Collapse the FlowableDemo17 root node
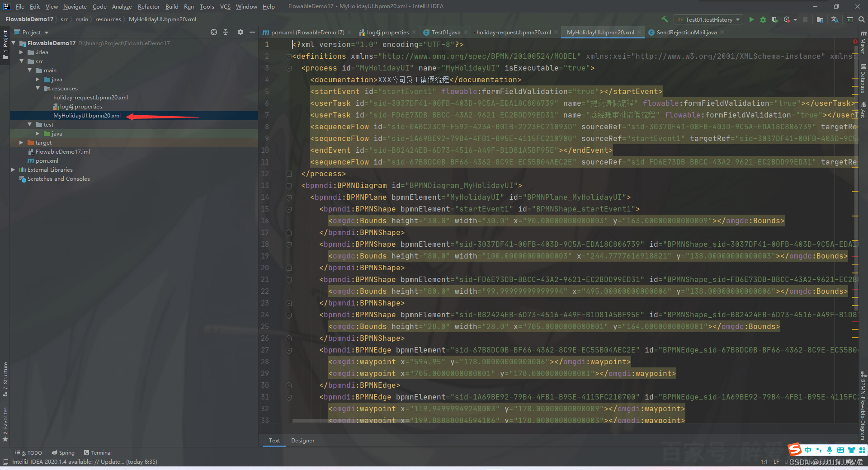 click(x=14, y=43)
